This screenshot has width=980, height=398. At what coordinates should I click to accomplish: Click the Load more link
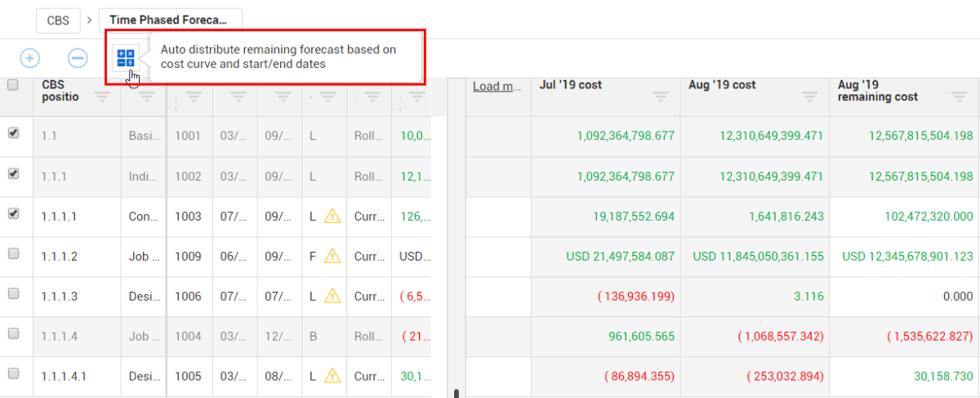coord(497,87)
